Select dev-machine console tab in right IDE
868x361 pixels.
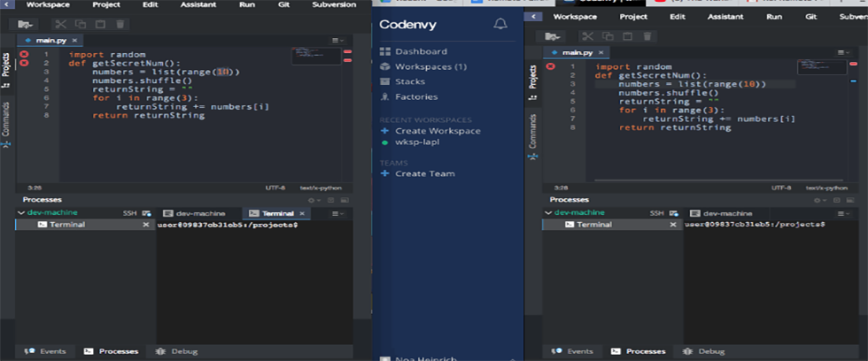(x=721, y=213)
